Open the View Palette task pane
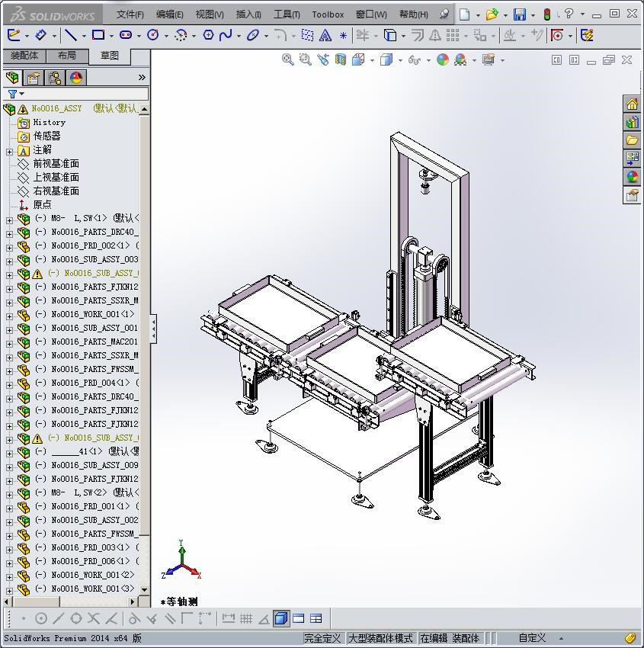The width and height of the screenshot is (644, 648). click(631, 159)
